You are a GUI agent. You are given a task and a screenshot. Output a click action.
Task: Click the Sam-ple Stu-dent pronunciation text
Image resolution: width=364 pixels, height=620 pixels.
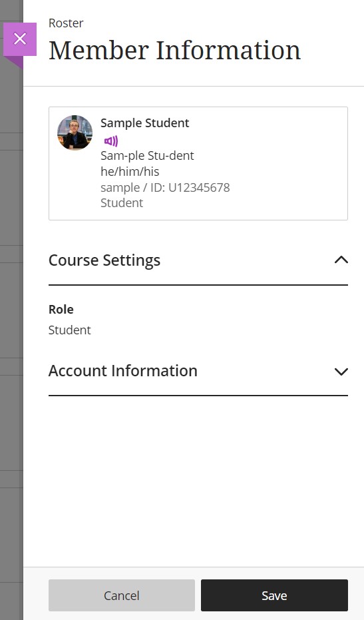pos(147,155)
